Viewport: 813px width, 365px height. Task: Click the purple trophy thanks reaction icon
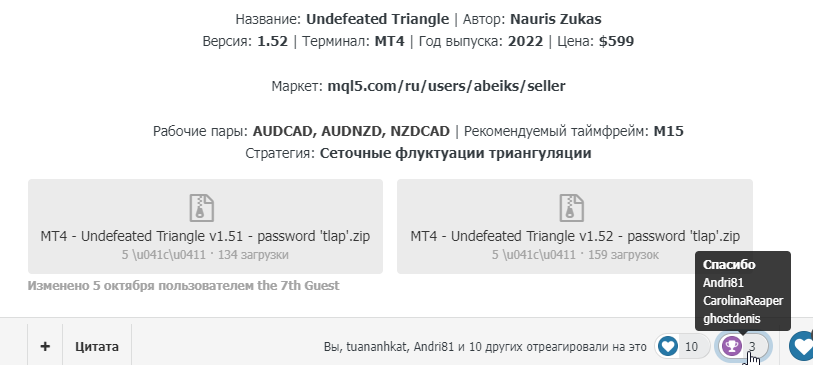733,346
